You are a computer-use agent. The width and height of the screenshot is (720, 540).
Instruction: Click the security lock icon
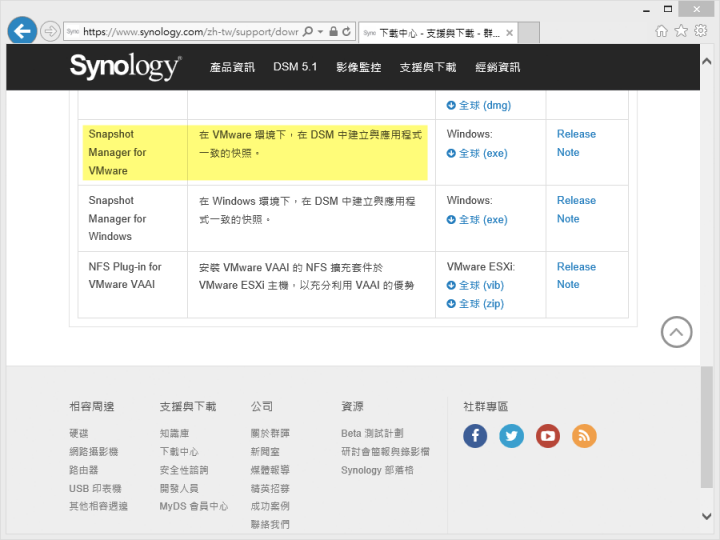coord(334,31)
